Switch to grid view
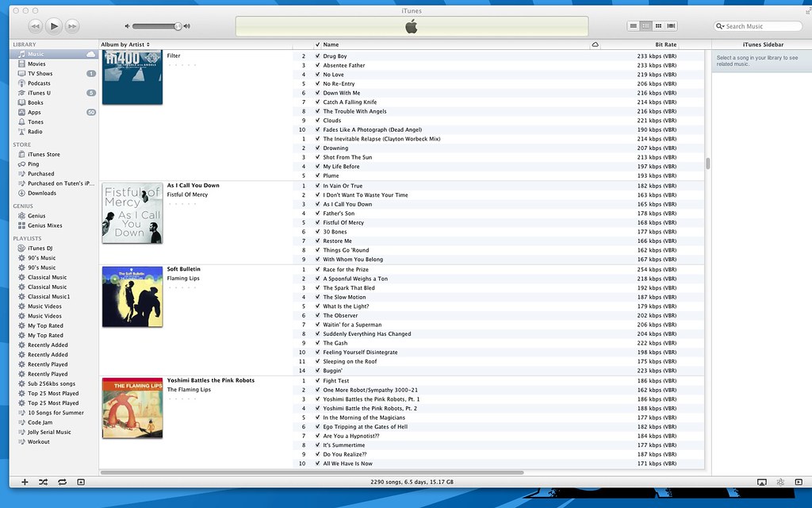The image size is (812, 508). pos(658,26)
